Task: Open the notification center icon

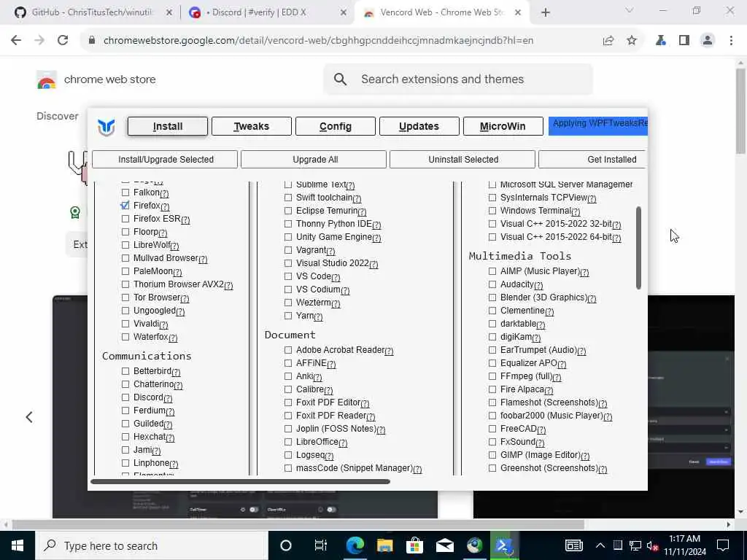Action: pos(723,545)
